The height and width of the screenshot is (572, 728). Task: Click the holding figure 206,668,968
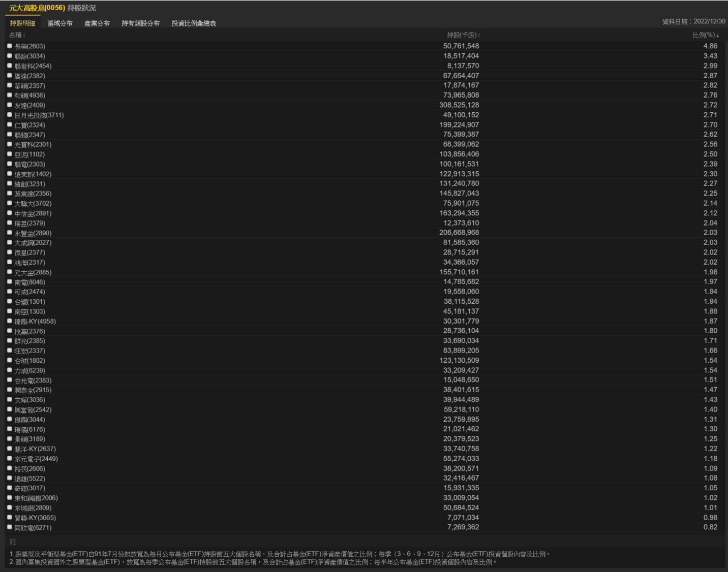(x=459, y=233)
